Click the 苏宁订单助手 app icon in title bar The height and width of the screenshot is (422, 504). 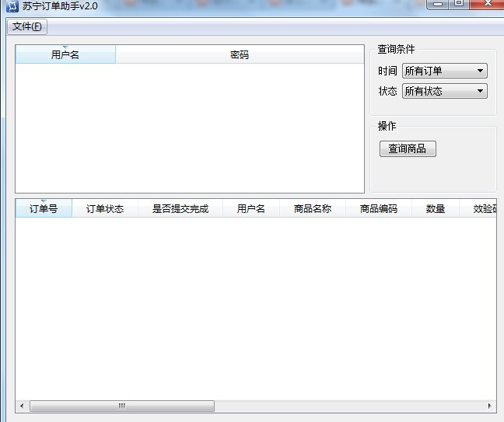(x=12, y=6)
